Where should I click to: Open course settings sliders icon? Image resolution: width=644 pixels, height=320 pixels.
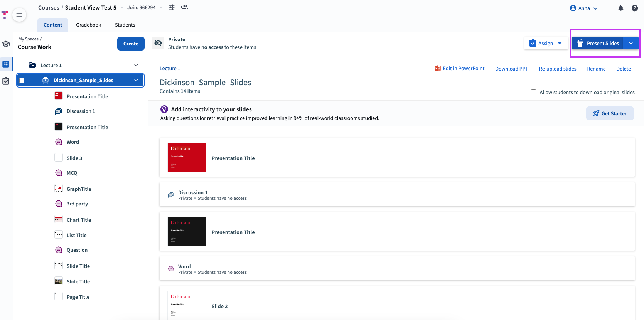pos(172,7)
